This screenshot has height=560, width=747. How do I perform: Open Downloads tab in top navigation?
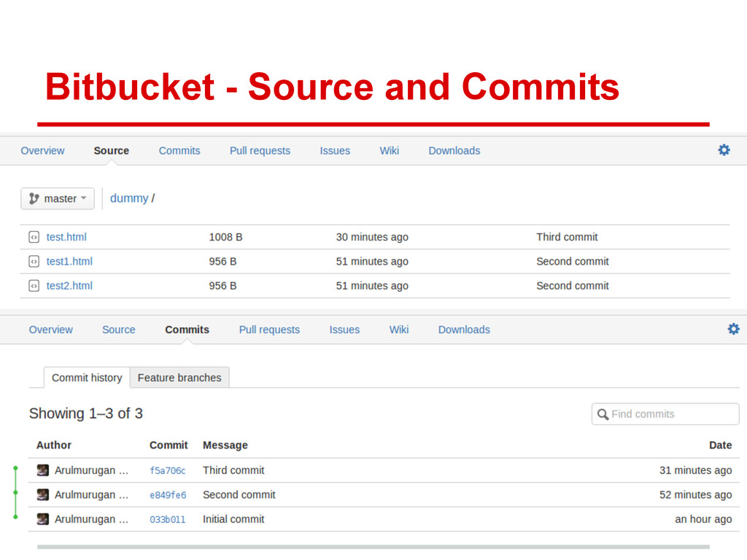[x=454, y=150]
